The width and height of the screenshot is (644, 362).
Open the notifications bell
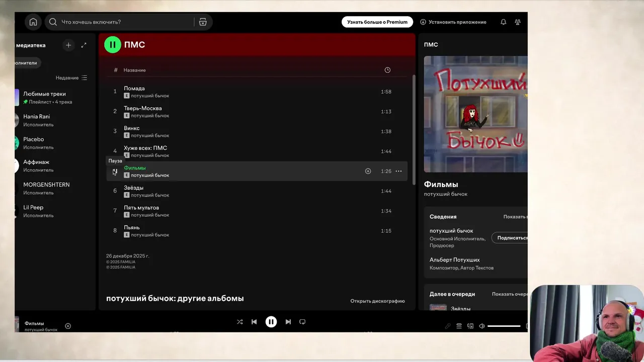[x=503, y=22]
